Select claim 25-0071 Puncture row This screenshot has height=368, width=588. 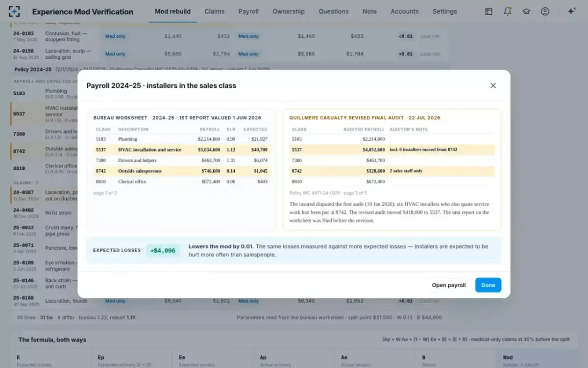click(44, 248)
